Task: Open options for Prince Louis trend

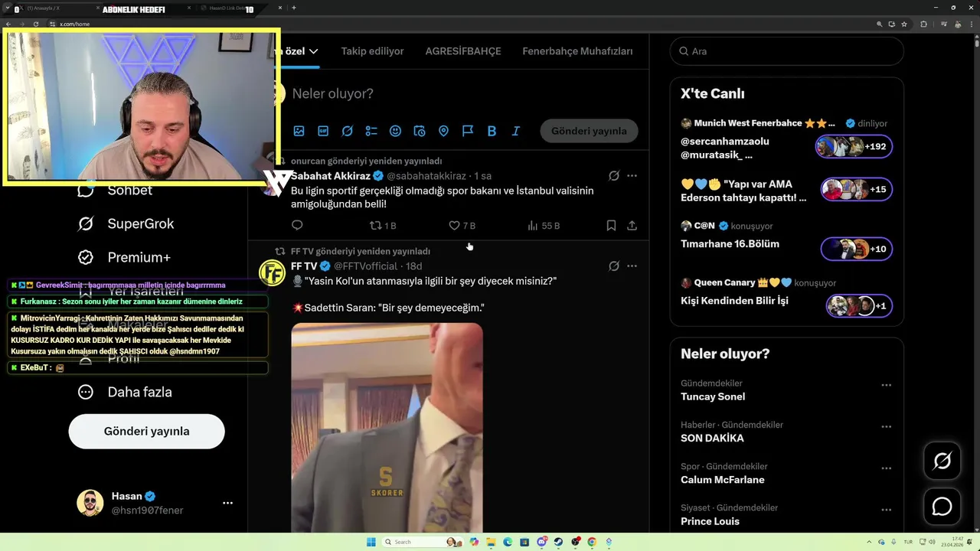Action: pyautogui.click(x=886, y=509)
